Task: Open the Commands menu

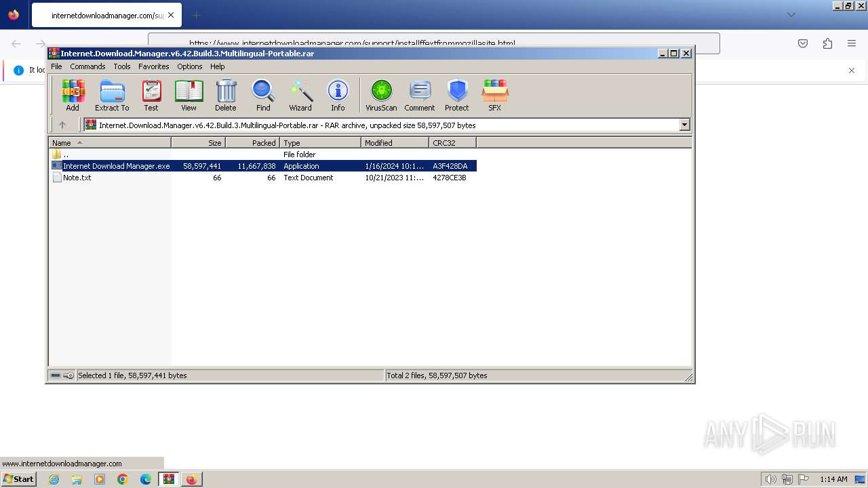Action: point(87,66)
